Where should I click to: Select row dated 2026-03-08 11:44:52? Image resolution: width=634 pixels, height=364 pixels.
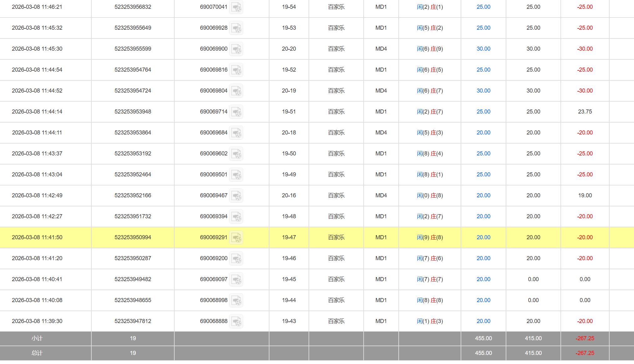click(x=37, y=91)
